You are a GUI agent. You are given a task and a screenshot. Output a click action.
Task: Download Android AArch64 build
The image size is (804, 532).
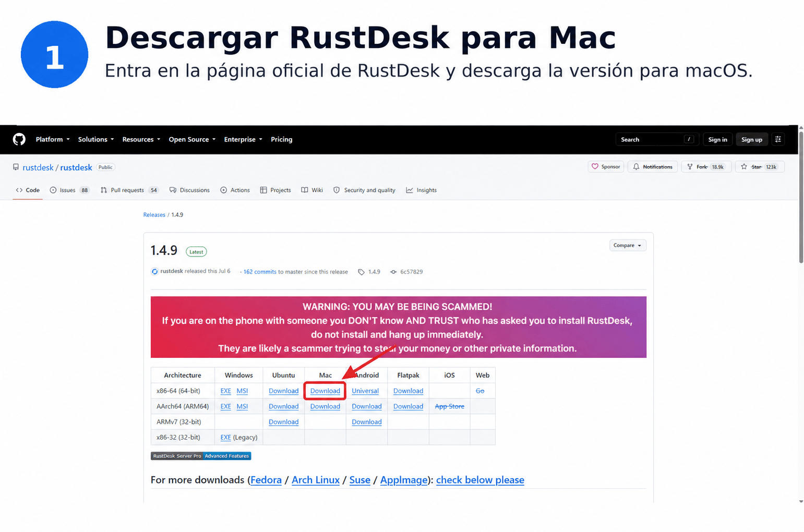(x=367, y=406)
